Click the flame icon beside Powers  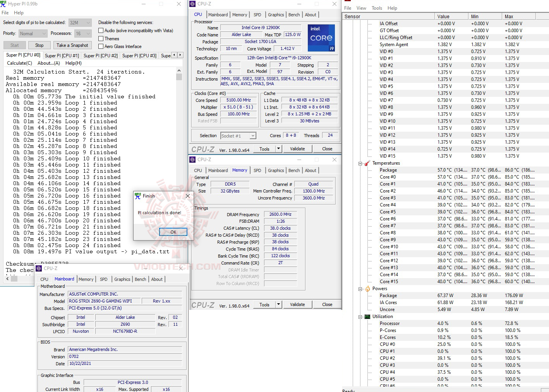pyautogui.click(x=367, y=289)
